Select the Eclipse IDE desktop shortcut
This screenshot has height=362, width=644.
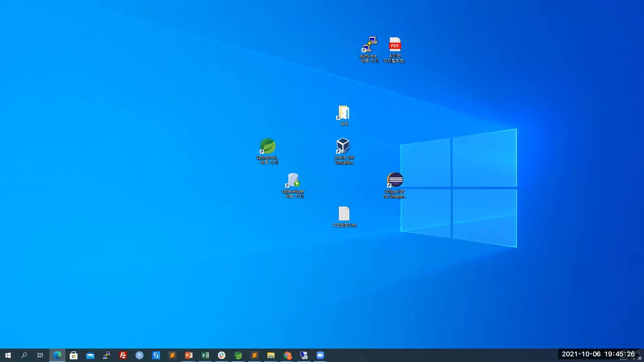pyautogui.click(x=395, y=180)
